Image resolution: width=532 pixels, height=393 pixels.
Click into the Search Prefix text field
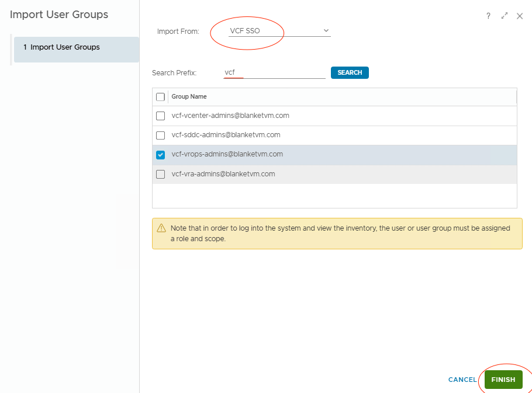[275, 73]
